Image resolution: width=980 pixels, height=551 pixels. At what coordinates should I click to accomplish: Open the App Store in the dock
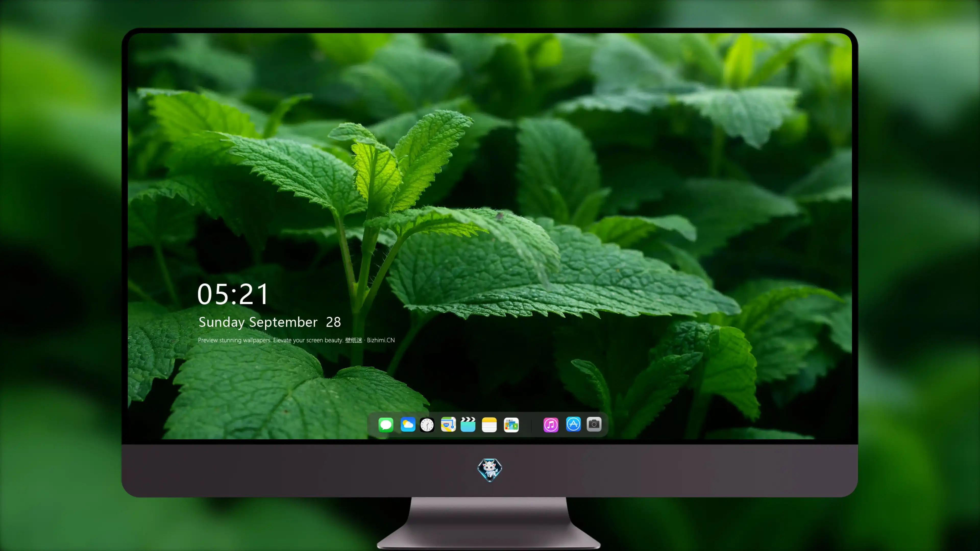(573, 424)
